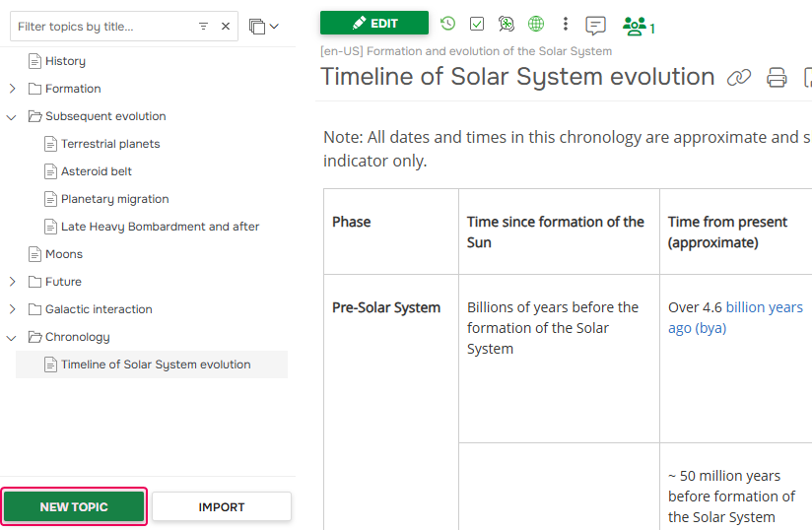The image size is (812, 530).
Task: Select the Subsequent evolution folder
Action: click(x=105, y=116)
